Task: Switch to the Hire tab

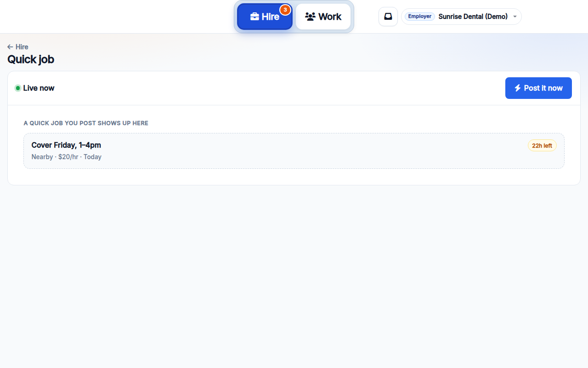Action: point(265,17)
